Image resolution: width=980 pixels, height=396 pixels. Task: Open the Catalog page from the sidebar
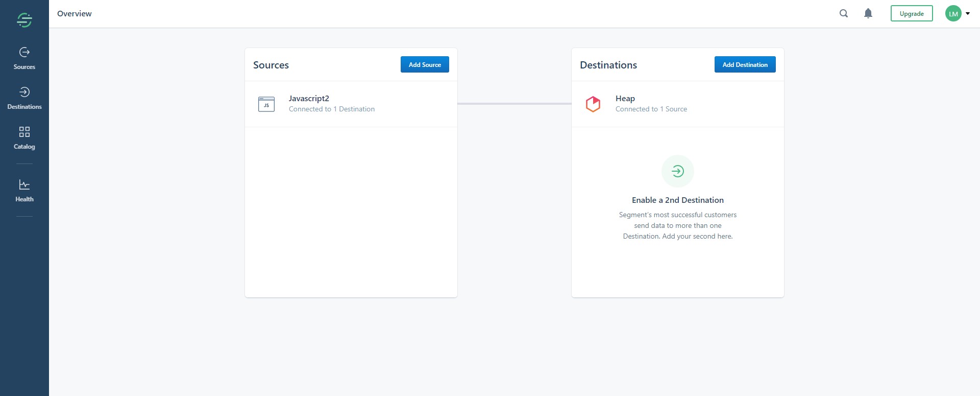[x=24, y=138]
